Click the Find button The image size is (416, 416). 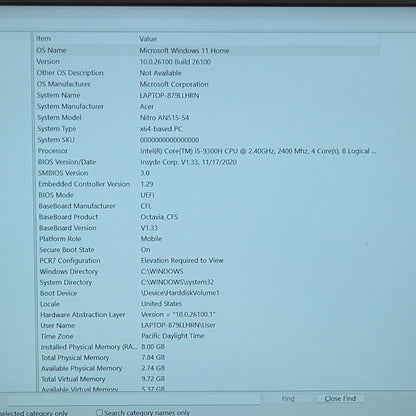(x=288, y=399)
